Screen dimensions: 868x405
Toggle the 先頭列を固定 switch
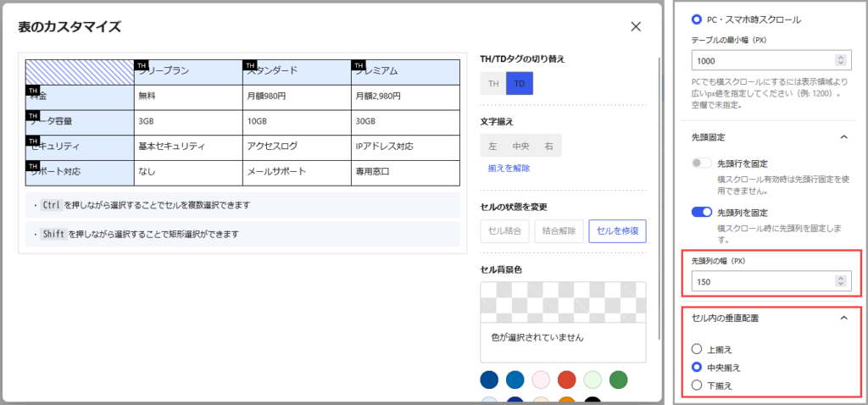click(x=701, y=212)
